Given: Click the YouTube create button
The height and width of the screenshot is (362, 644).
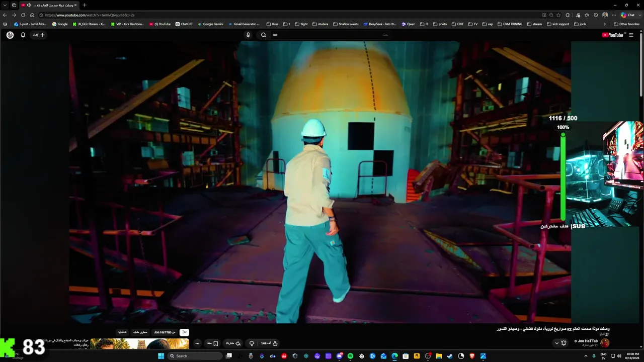Looking at the screenshot, I should [39, 35].
